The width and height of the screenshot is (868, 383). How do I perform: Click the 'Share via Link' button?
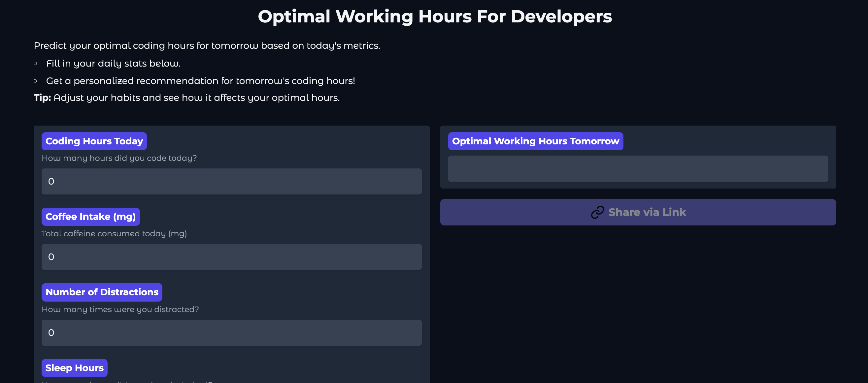click(638, 212)
